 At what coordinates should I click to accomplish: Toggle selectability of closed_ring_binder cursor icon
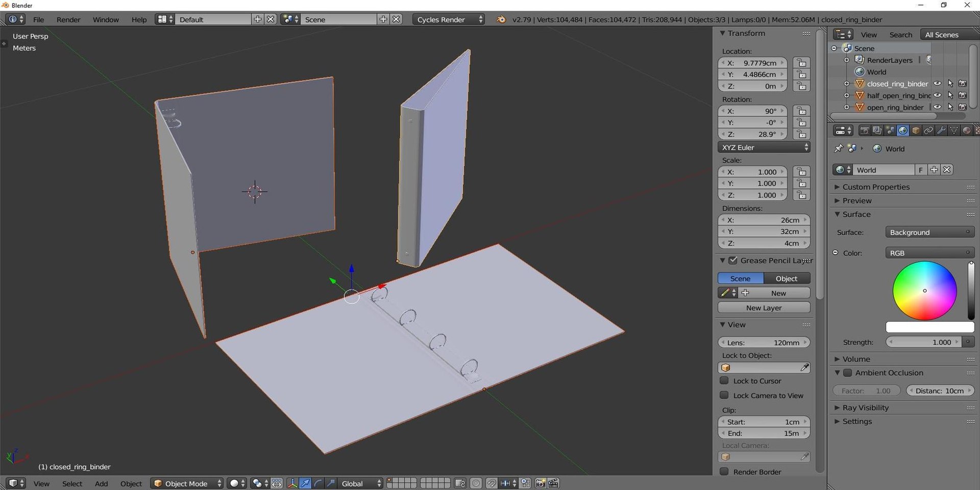point(950,84)
